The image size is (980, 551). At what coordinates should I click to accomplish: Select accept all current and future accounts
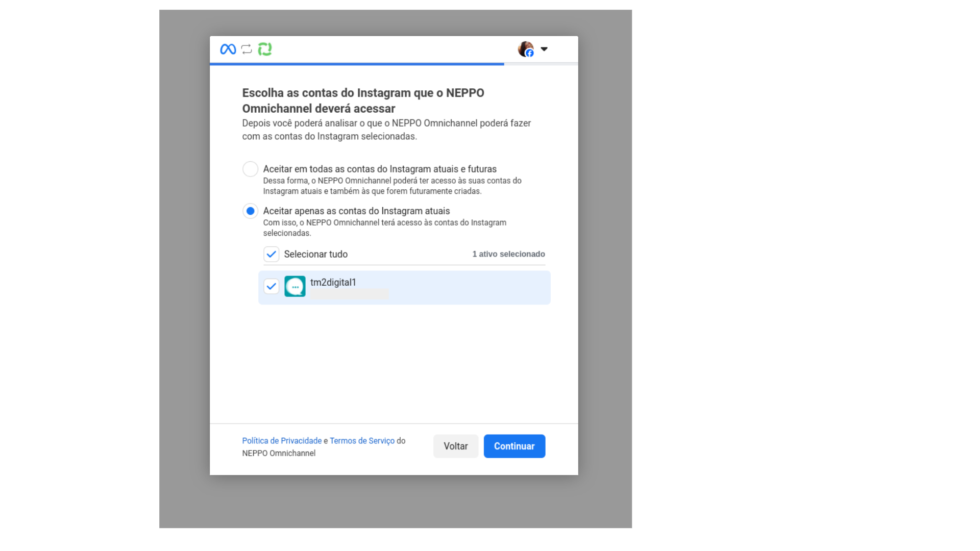tap(250, 169)
